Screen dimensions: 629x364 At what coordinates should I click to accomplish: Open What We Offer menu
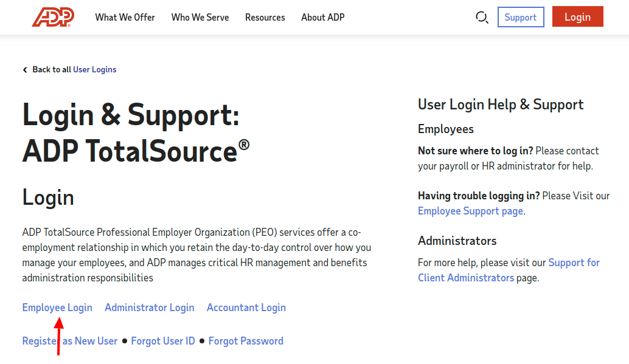125,17
